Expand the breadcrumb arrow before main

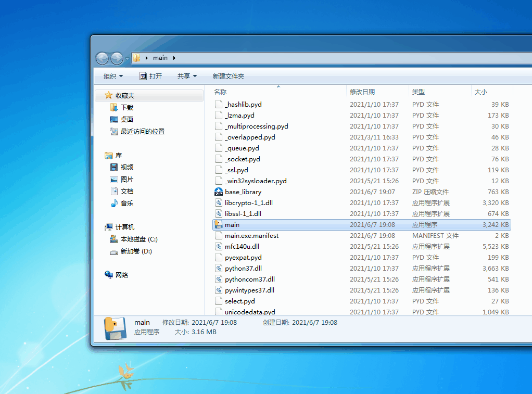(147, 58)
